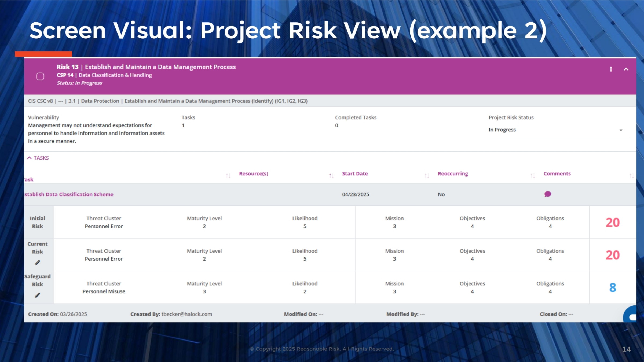Click the Safeguard Risk Likelihood 2
This screenshot has width=644, height=362.
[x=305, y=291]
